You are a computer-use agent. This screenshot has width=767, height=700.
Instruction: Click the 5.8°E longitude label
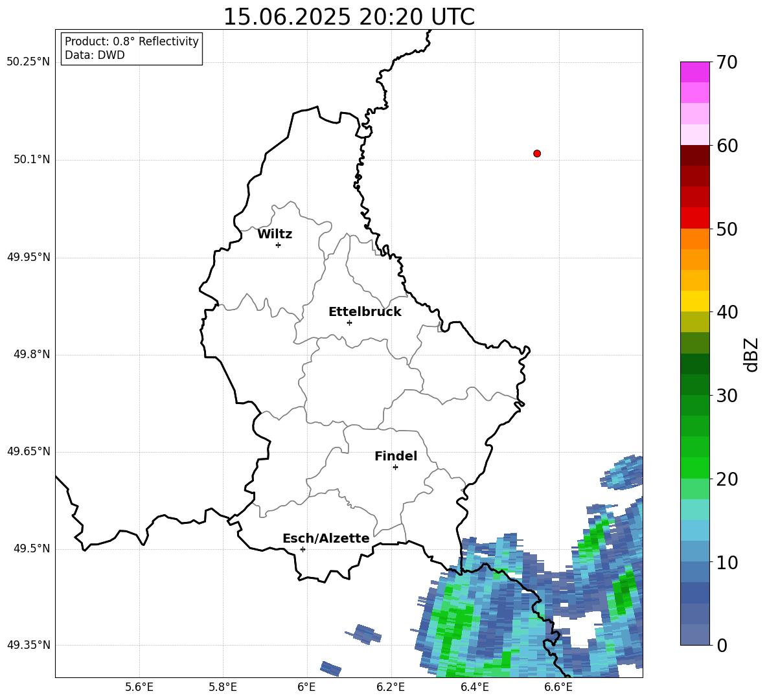click(223, 687)
